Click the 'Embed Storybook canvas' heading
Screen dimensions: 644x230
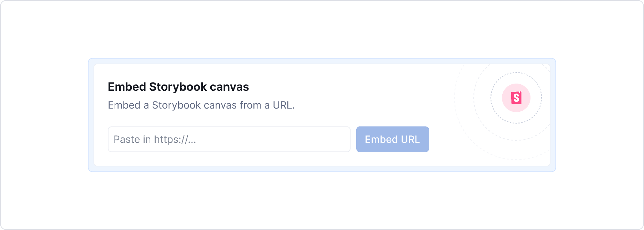tap(178, 87)
